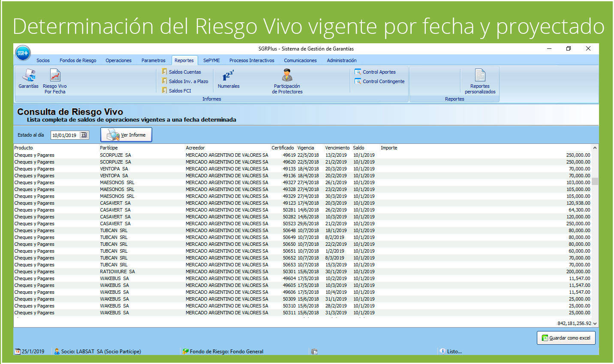
Task: Open the Garantías report icon
Action: (x=29, y=79)
